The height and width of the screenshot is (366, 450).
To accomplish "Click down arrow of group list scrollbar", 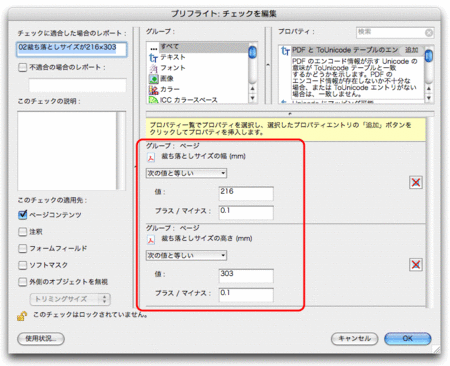I will [253, 98].
